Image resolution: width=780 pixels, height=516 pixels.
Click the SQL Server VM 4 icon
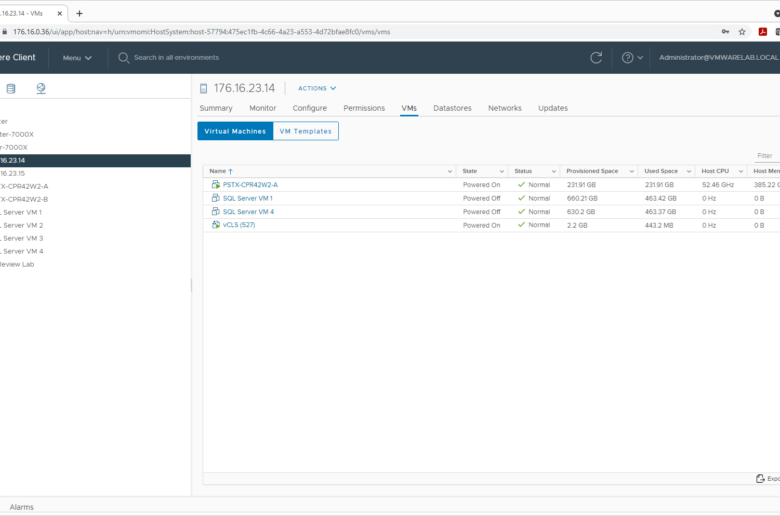point(215,211)
